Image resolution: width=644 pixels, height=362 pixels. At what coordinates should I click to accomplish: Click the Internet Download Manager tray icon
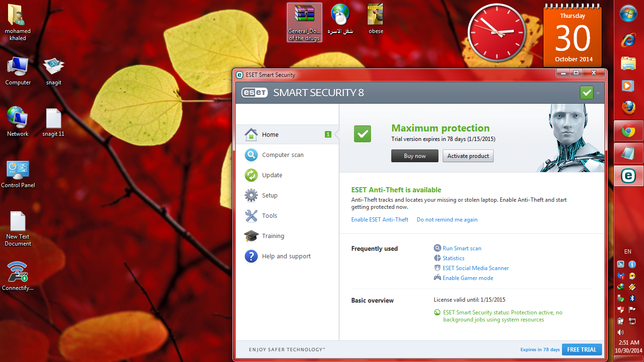coord(621,287)
